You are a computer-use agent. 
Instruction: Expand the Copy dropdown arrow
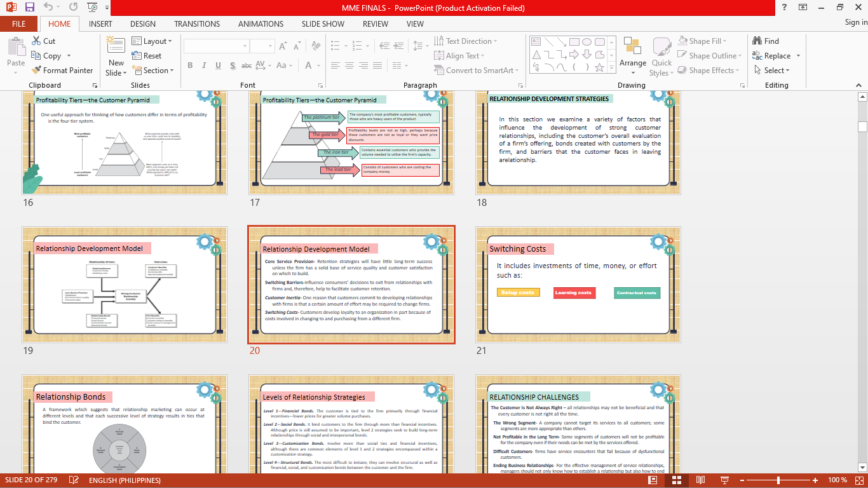[x=69, y=56]
